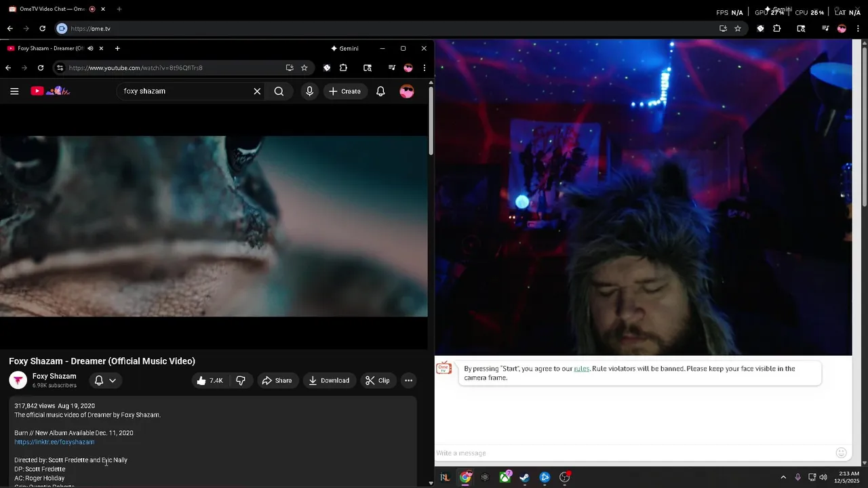The width and height of the screenshot is (868, 488).
Task: Switch to the OmeTV Video Chat tab
Action: tap(52, 9)
